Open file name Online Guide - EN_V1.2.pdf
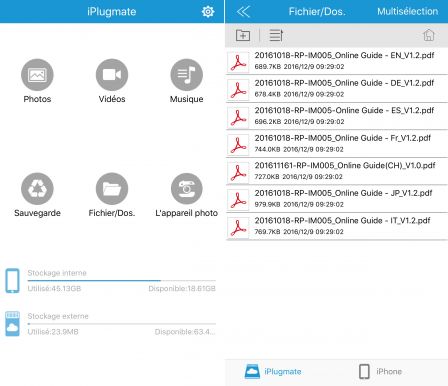The height and width of the screenshot is (386, 448). 344,55
